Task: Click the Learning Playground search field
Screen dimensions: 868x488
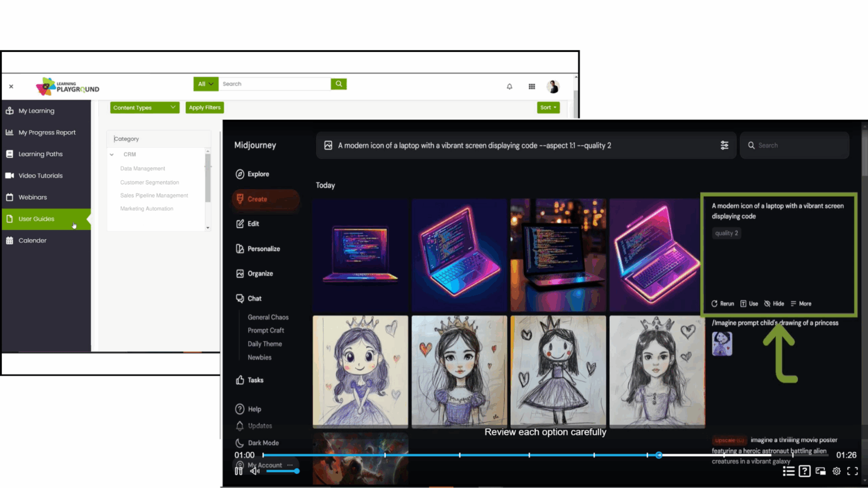Action: [x=275, y=84]
